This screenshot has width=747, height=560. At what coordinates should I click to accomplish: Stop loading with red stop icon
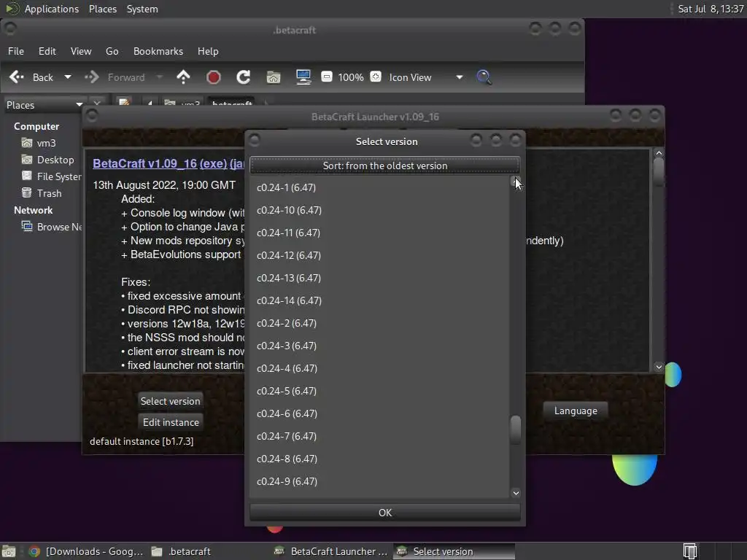(214, 77)
